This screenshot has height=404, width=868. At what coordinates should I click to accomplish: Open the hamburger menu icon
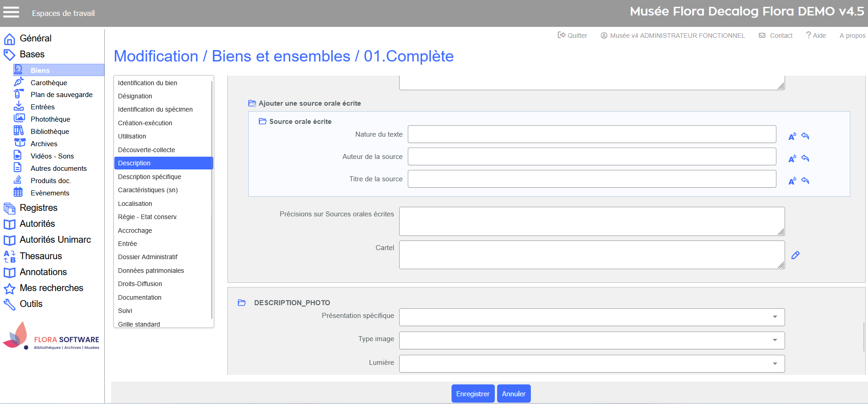click(x=11, y=12)
